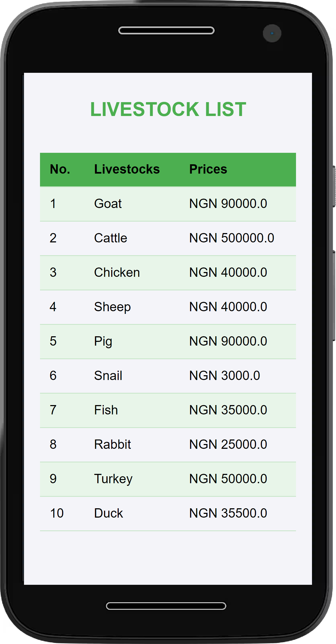Tap the Sheep livestock entry
336x644 pixels.
tap(112, 307)
